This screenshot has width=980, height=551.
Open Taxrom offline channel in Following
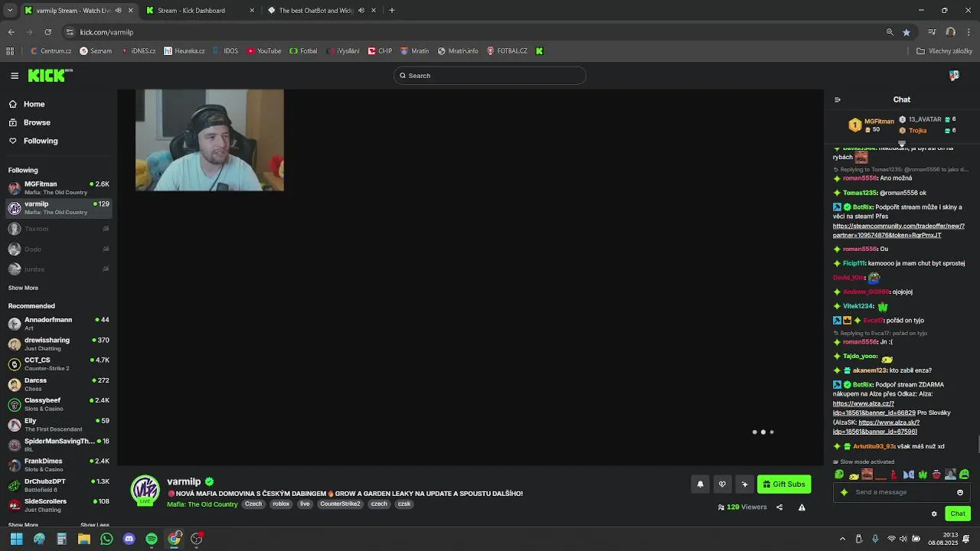click(59, 229)
